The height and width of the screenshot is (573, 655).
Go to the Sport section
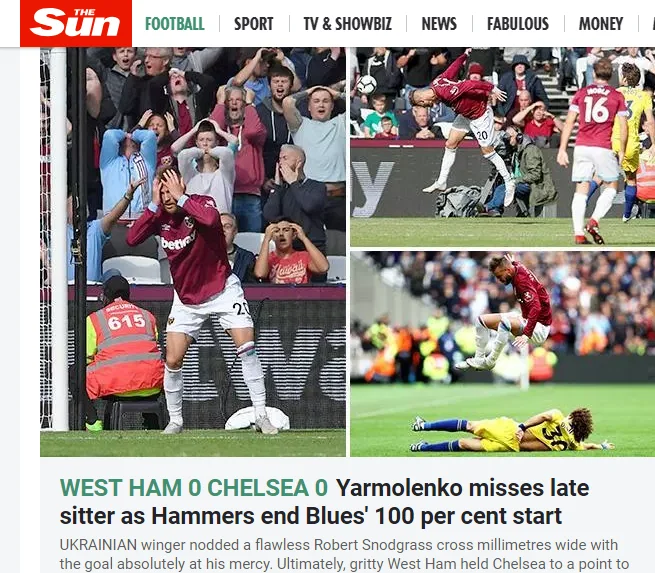[254, 24]
